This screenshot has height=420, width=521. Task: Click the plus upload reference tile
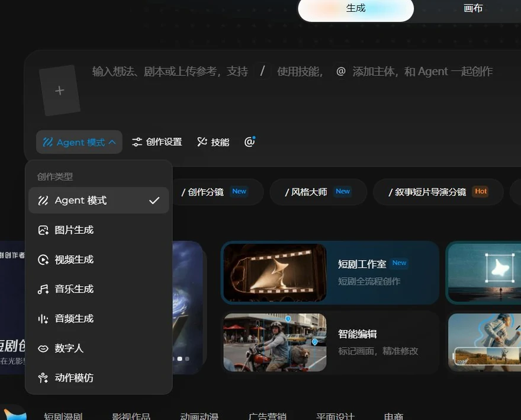[x=59, y=91]
